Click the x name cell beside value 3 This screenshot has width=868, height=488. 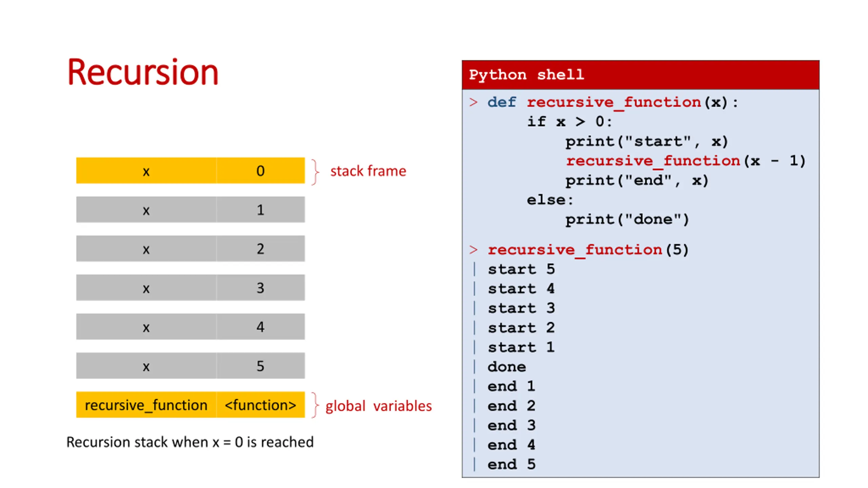[146, 287]
